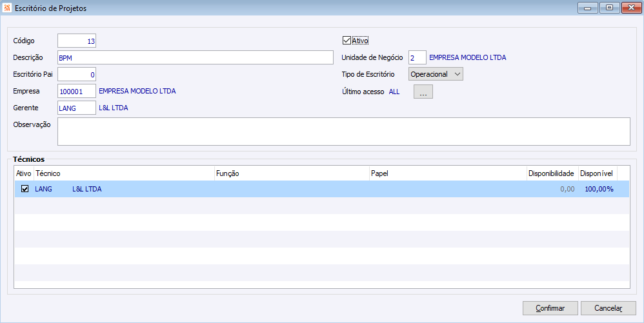
Task: Click EMPRESA MODELO LTDA beside Unidade de Negócio
Action: click(467, 57)
